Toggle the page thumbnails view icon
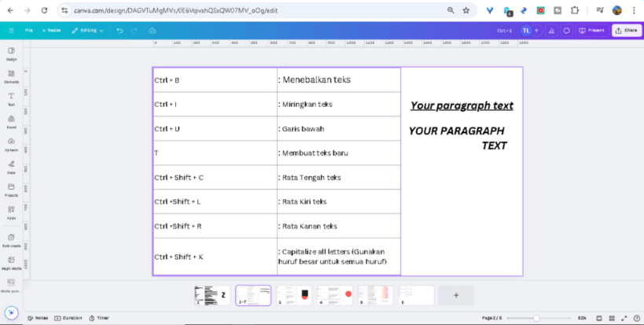 point(599,318)
